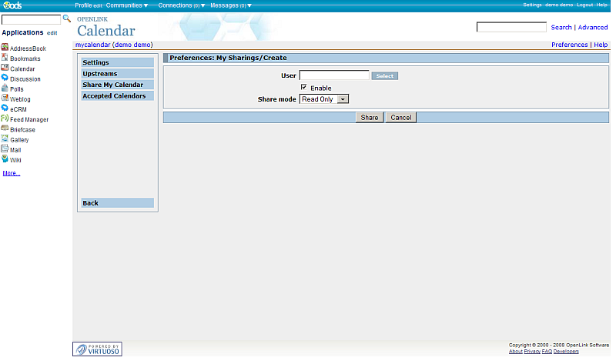
Task: Expand the Communities menu
Action: click(127, 5)
